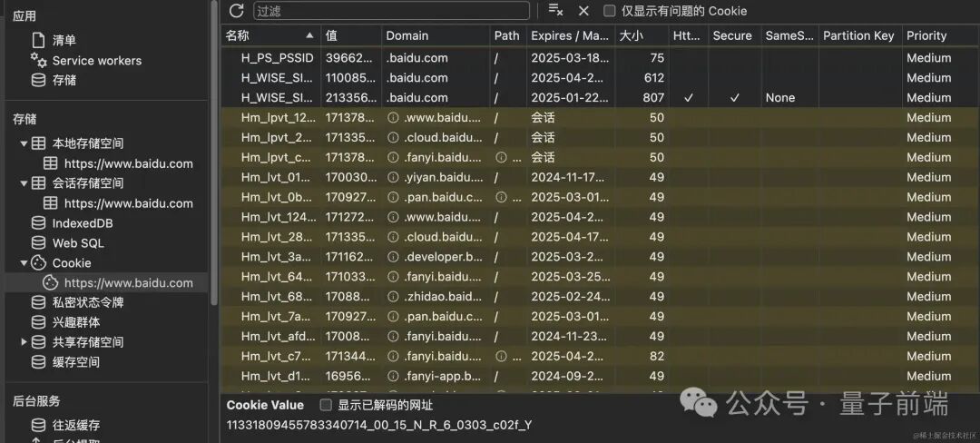Select the Hm_lvt_afd cookie name cell
Image resolution: width=980 pixels, height=443 pixels.
pos(271,336)
